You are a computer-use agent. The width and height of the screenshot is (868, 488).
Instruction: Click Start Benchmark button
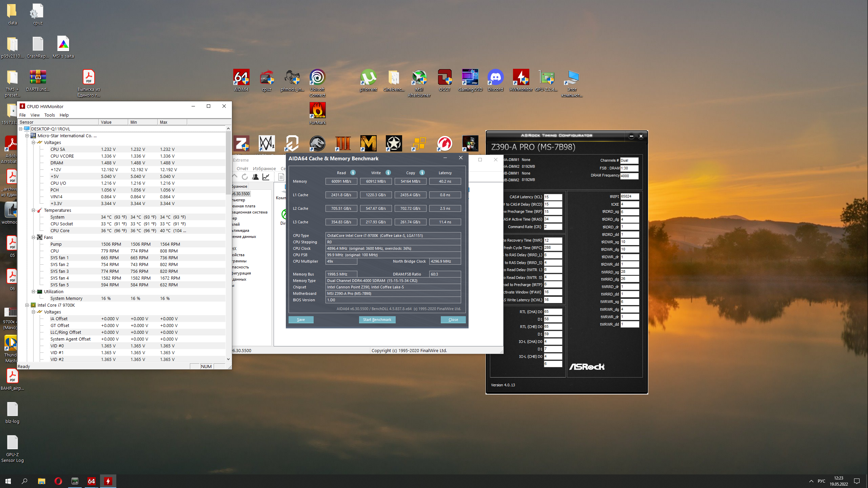pyautogui.click(x=377, y=320)
